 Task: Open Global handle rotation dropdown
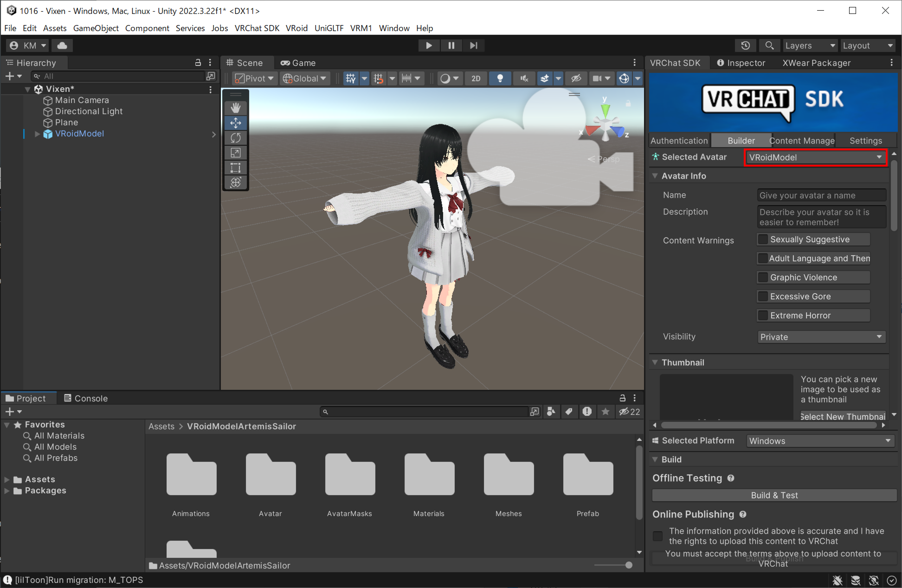tap(305, 78)
